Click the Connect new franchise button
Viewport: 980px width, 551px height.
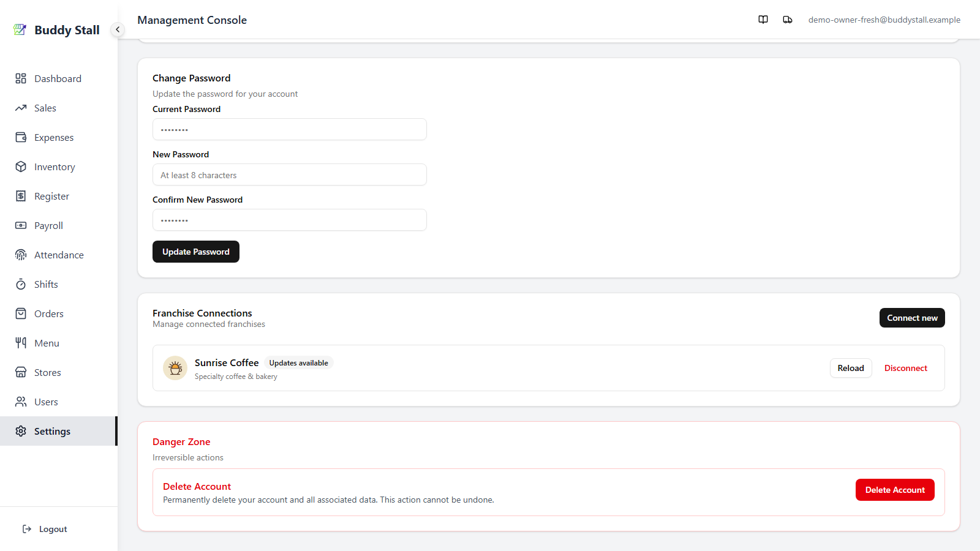(x=912, y=318)
